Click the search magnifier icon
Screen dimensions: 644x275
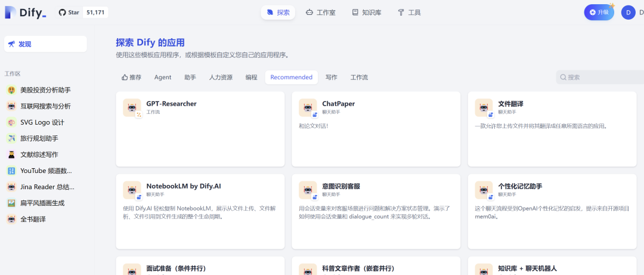pos(563,78)
